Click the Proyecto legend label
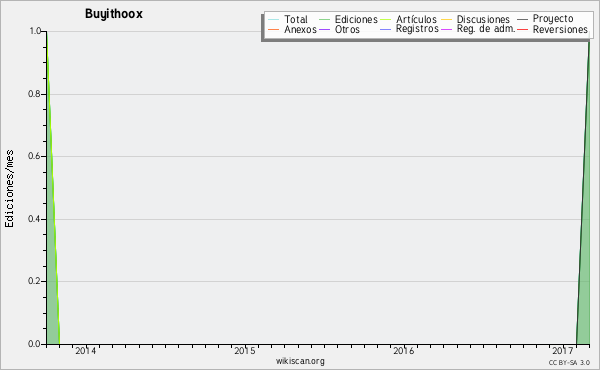Screen dimensions: 600x370 (x=553, y=19)
